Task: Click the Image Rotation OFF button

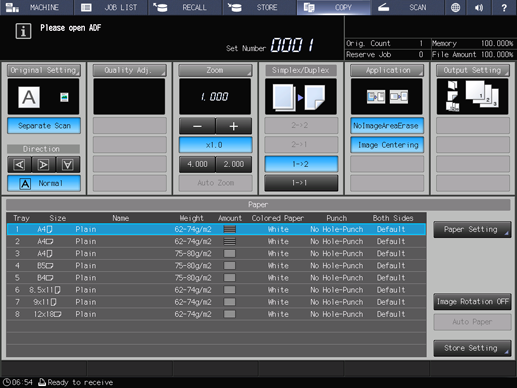Action: point(472,302)
